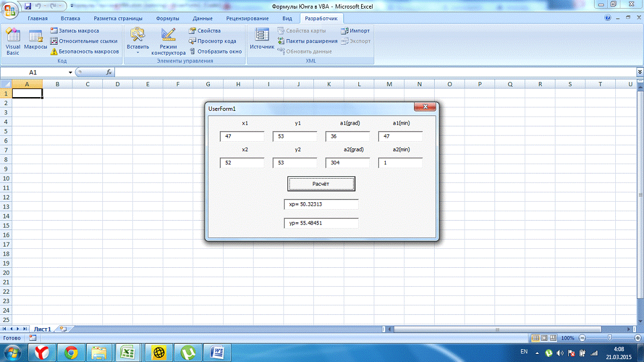The width and height of the screenshot is (644, 362).
Task: Click the Макросы (Macros) icon
Action: 36,41
